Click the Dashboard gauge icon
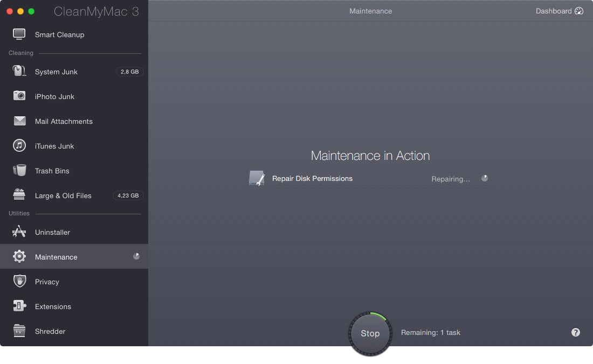 (x=579, y=11)
